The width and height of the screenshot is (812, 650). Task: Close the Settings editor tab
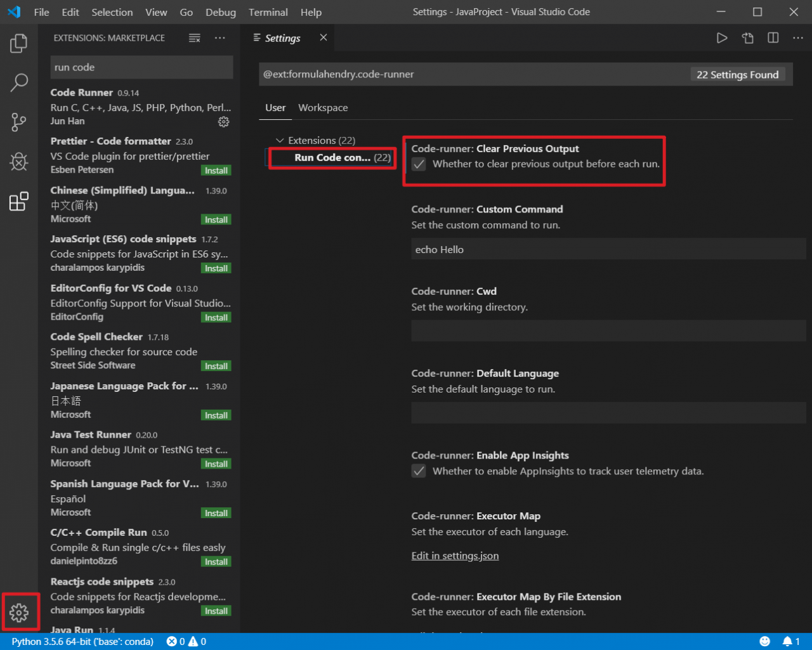click(x=324, y=38)
